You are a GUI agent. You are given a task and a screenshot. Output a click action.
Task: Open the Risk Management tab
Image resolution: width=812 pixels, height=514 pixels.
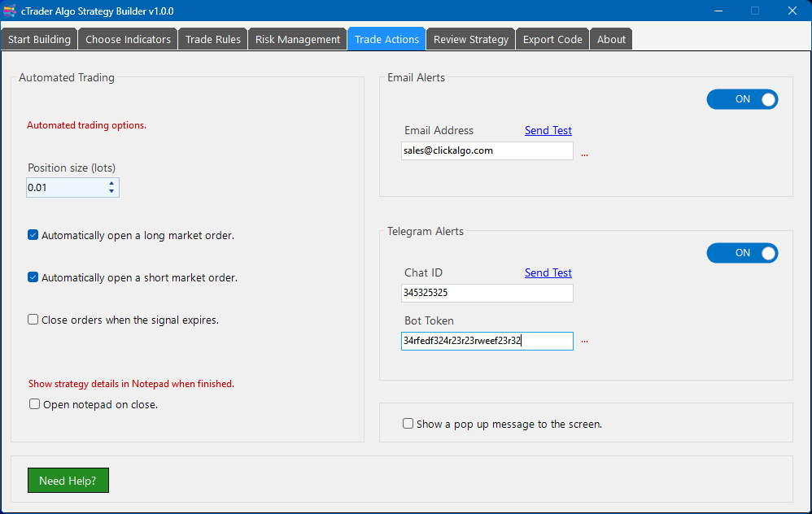tap(296, 38)
